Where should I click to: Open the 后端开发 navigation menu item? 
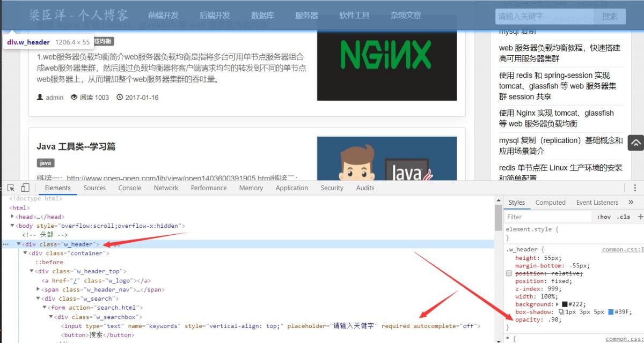(215, 16)
